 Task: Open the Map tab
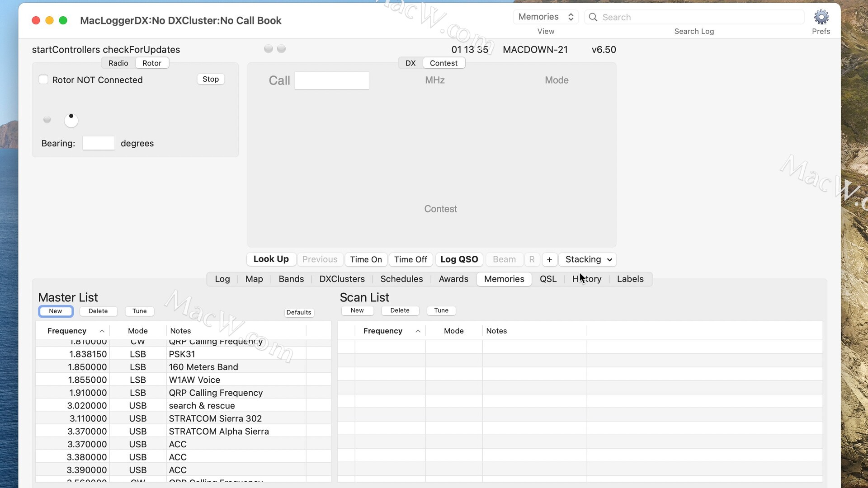coord(254,279)
